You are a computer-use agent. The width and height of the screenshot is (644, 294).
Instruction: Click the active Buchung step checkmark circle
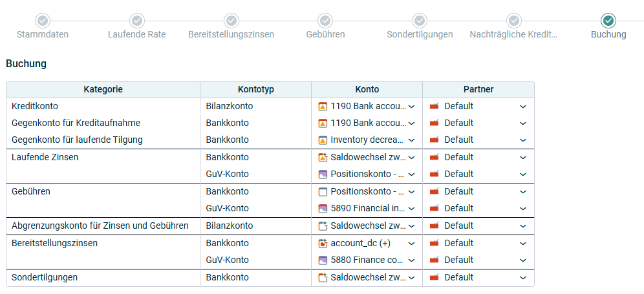(608, 20)
